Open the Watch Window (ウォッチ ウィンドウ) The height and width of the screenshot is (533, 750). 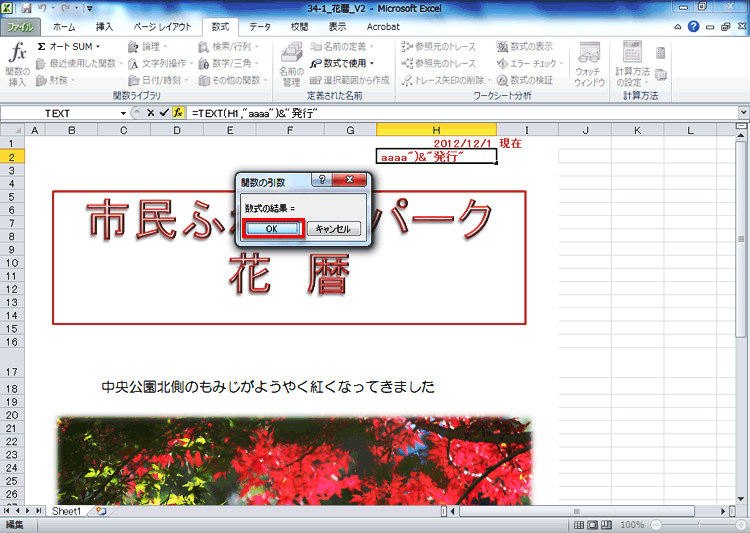coord(589,64)
